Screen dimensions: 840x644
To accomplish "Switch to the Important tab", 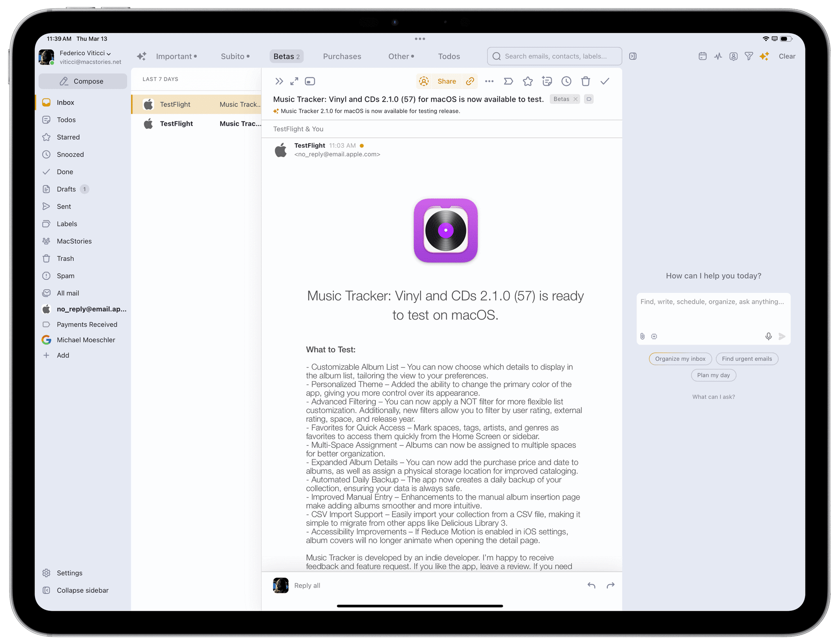I will point(176,57).
